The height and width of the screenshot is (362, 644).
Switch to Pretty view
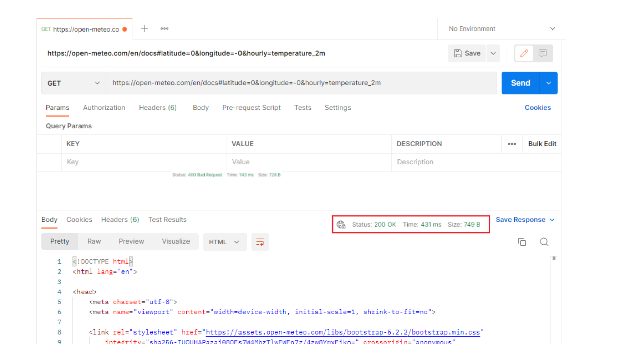(60, 241)
